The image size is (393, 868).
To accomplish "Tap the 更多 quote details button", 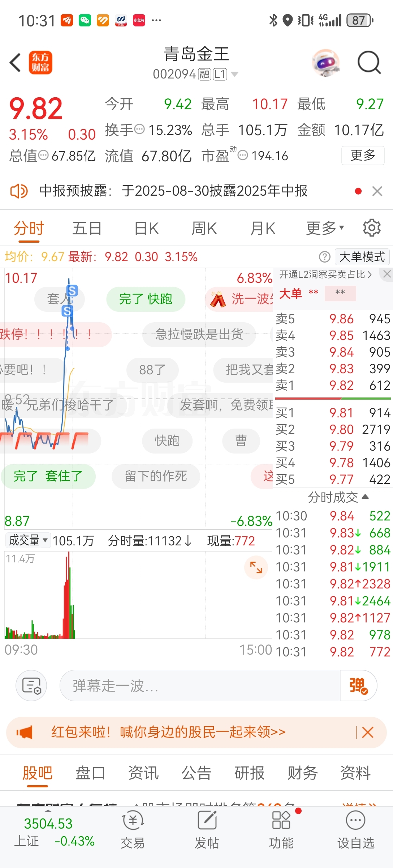I will [x=363, y=156].
